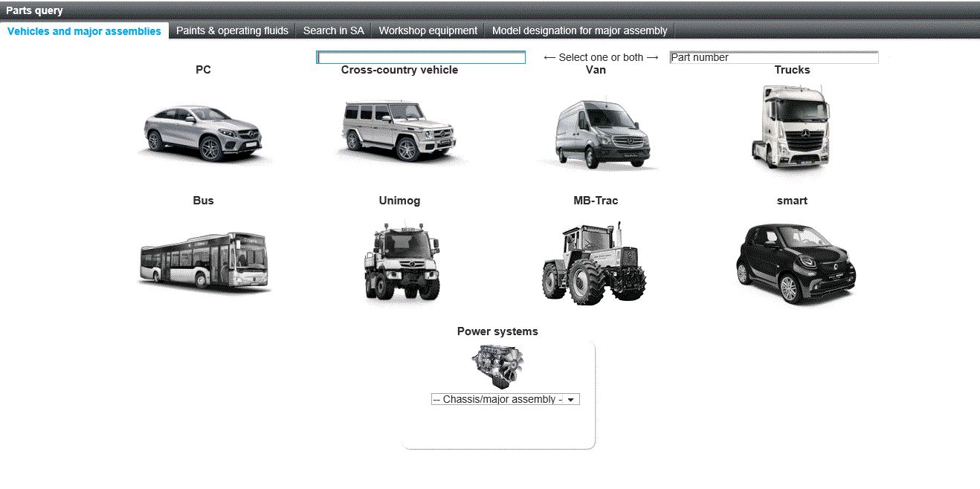Image resolution: width=980 pixels, height=489 pixels.
Task: Click the empty vehicle search field left of 'Select one or both'
Action: 421,57
